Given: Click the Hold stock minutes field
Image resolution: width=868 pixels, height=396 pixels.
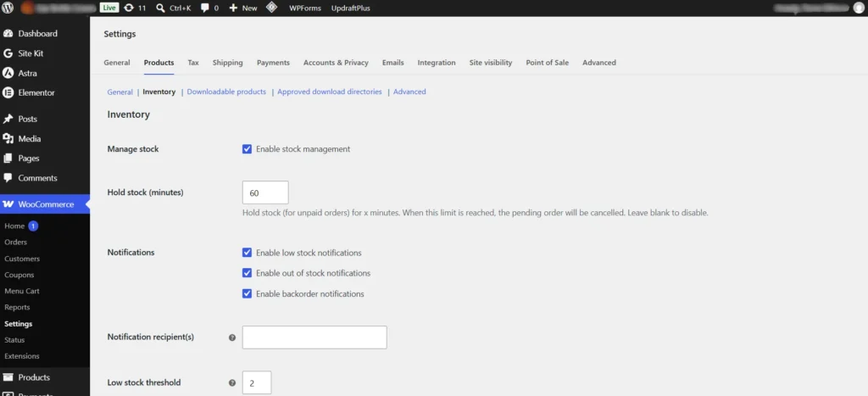Looking at the screenshot, I should [x=265, y=192].
